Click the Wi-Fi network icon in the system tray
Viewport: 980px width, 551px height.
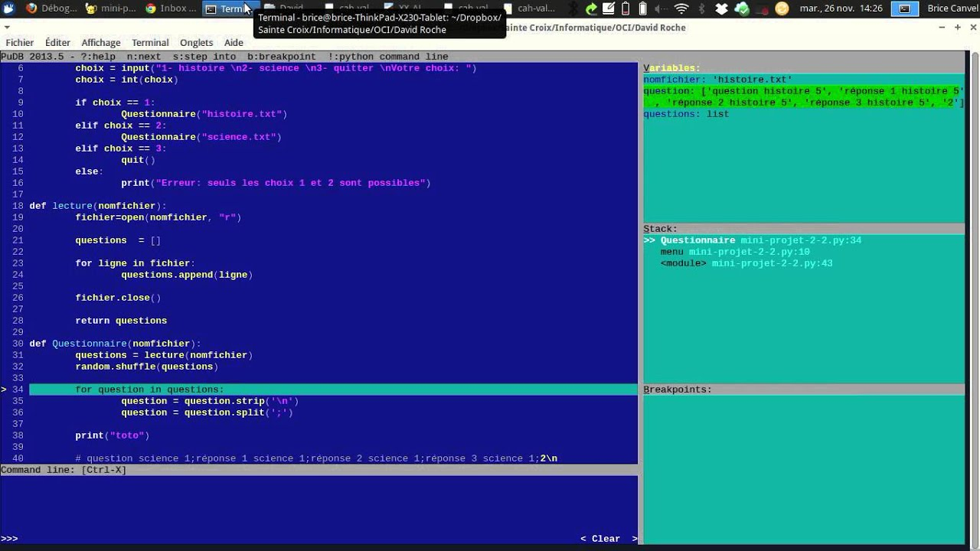[x=681, y=9]
